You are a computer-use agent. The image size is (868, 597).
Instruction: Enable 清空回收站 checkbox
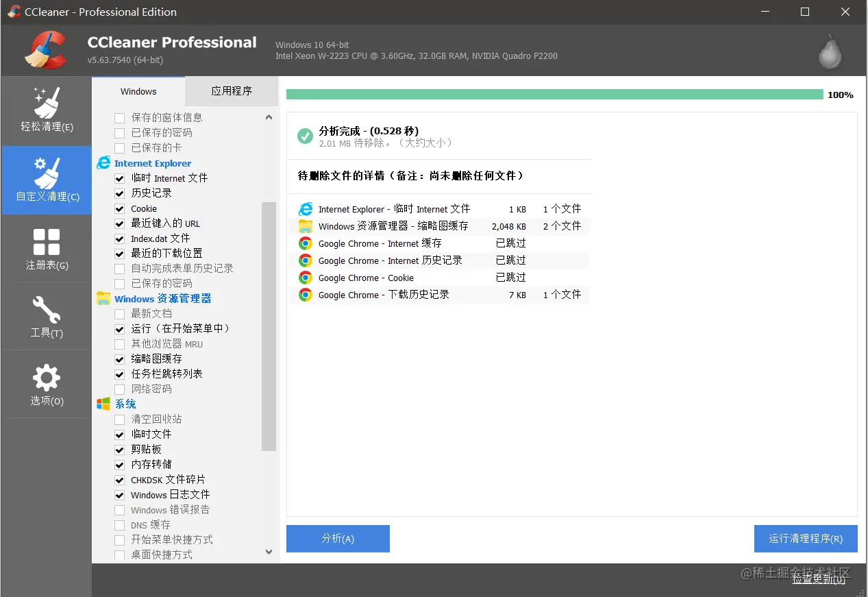pyautogui.click(x=120, y=419)
